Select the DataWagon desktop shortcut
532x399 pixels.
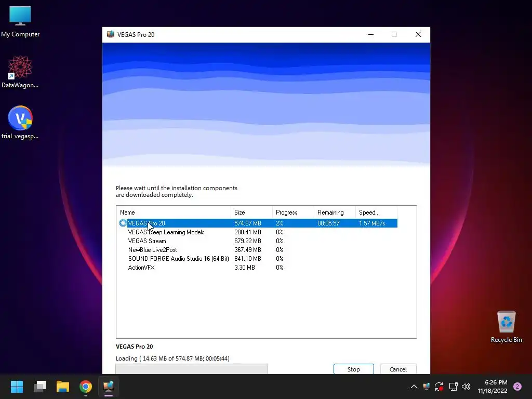coord(20,72)
